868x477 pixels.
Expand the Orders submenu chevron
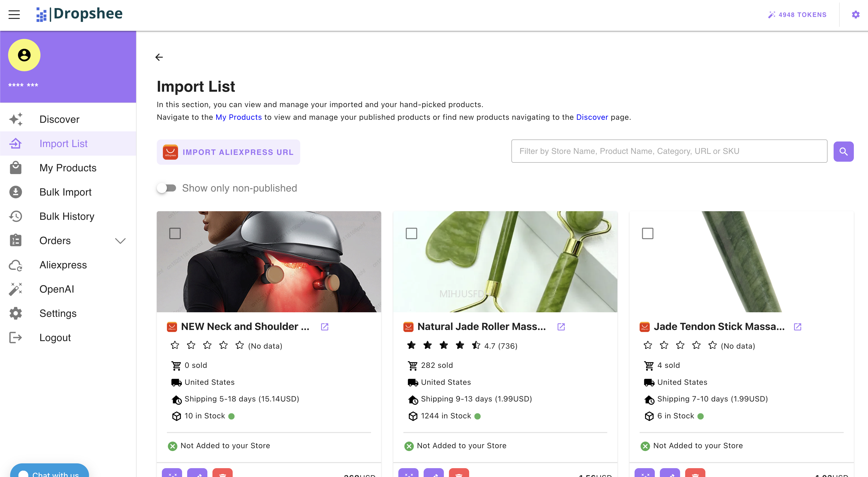click(x=120, y=241)
